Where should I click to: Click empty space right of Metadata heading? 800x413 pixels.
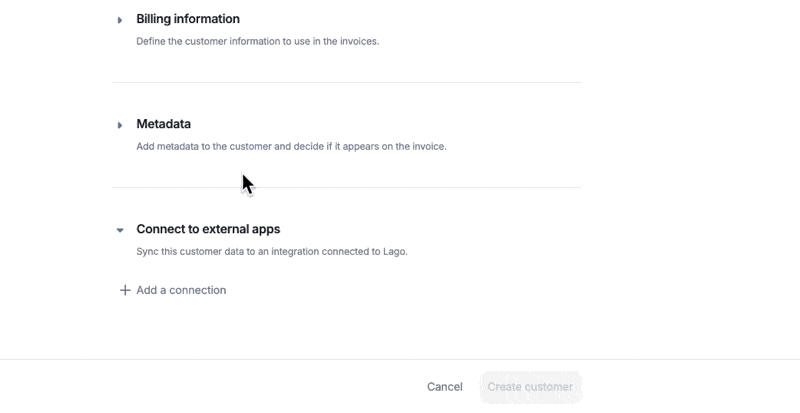tap(400, 124)
